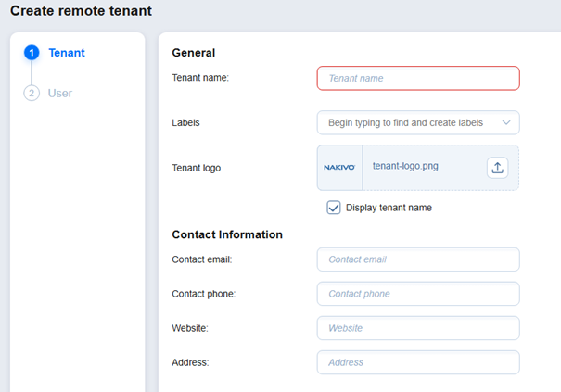Select the Contact phone input field
This screenshot has width=561, height=392.
pos(418,294)
